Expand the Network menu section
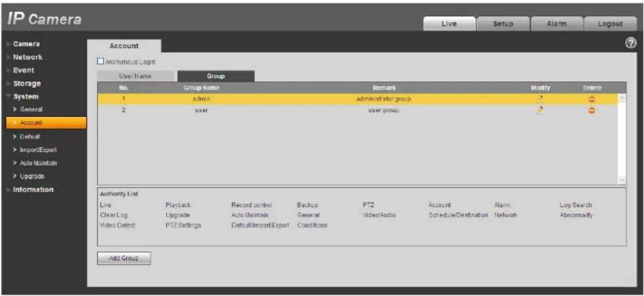644x296 pixels. click(x=27, y=57)
